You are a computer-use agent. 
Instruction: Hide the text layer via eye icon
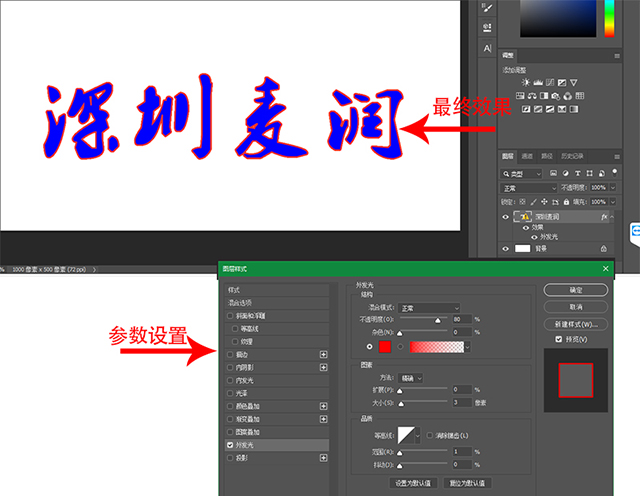(506, 217)
